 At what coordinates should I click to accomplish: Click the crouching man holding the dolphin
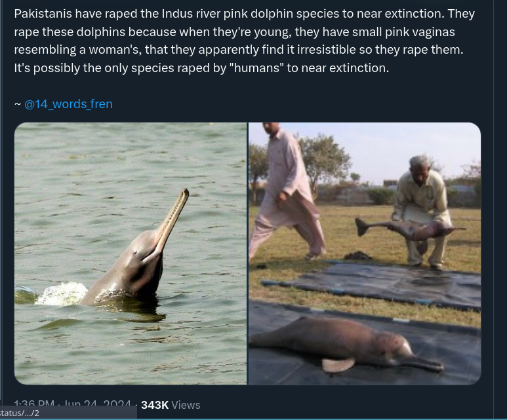[421, 212]
